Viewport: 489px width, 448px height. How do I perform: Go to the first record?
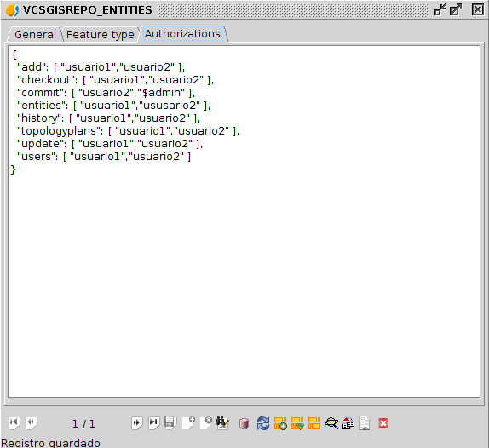pos(14,423)
